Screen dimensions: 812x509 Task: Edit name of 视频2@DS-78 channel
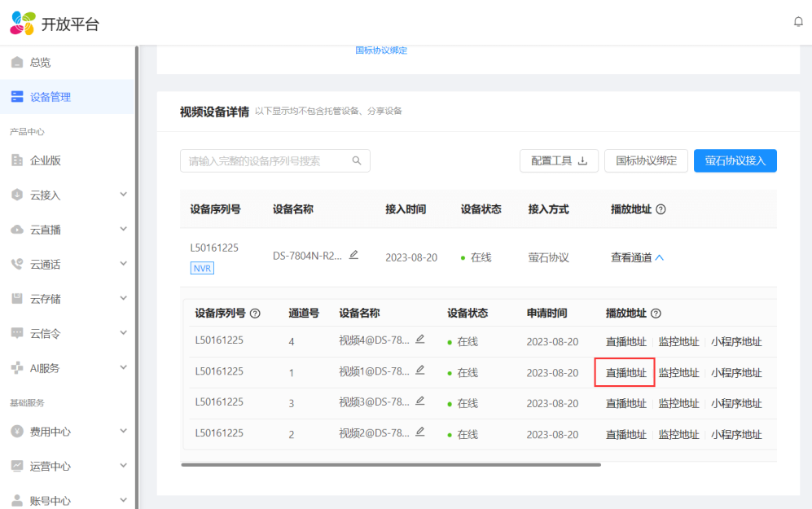click(x=420, y=432)
